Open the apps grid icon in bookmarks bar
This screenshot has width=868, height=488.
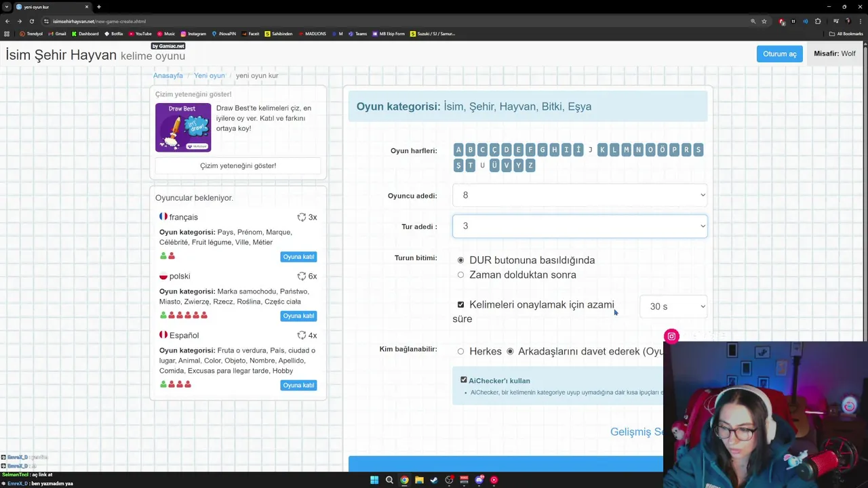[7, 34]
